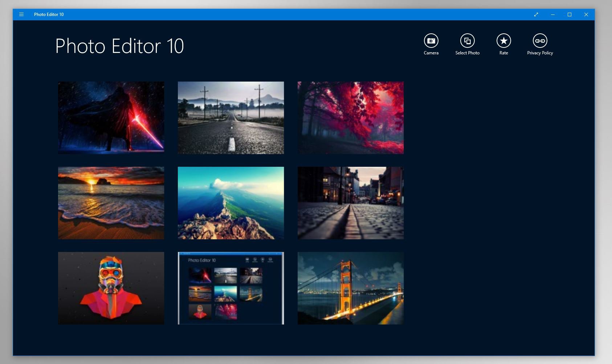The height and width of the screenshot is (364, 612).
Task: Select the misty road with power poles photo
Action: (231, 118)
